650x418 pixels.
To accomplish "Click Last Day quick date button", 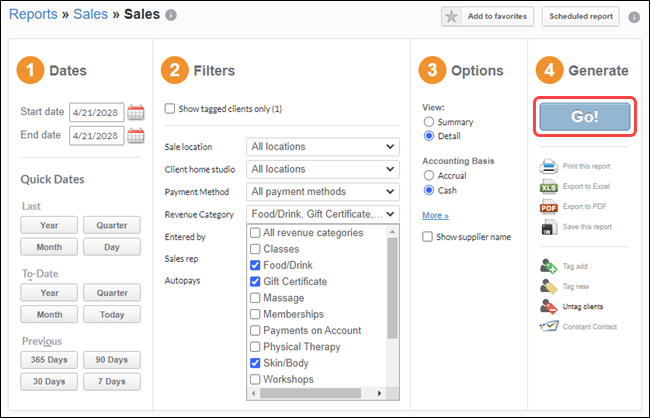I will [x=112, y=247].
